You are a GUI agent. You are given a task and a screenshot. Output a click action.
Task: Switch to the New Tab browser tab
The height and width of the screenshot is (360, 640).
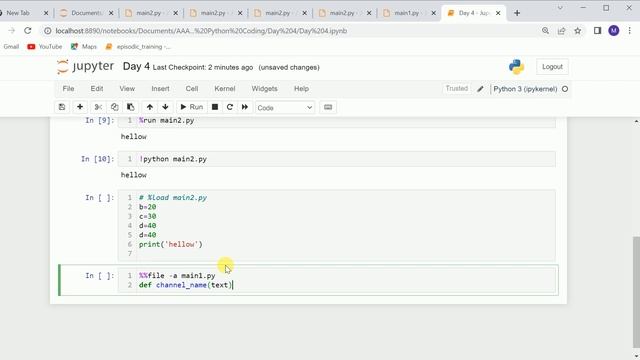[x=23, y=13]
